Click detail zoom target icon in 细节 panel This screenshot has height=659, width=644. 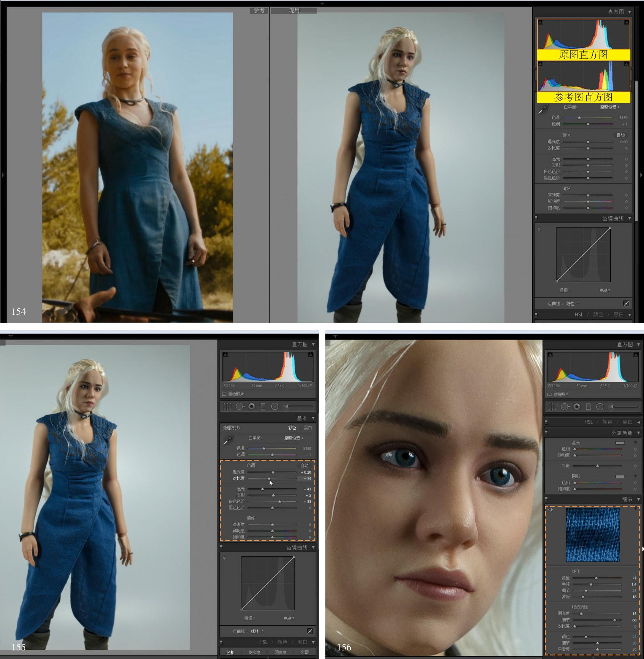pos(550,510)
